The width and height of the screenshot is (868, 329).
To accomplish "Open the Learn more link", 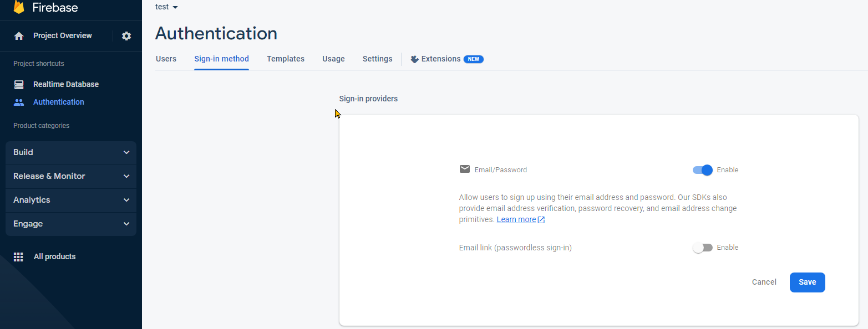I will point(516,220).
